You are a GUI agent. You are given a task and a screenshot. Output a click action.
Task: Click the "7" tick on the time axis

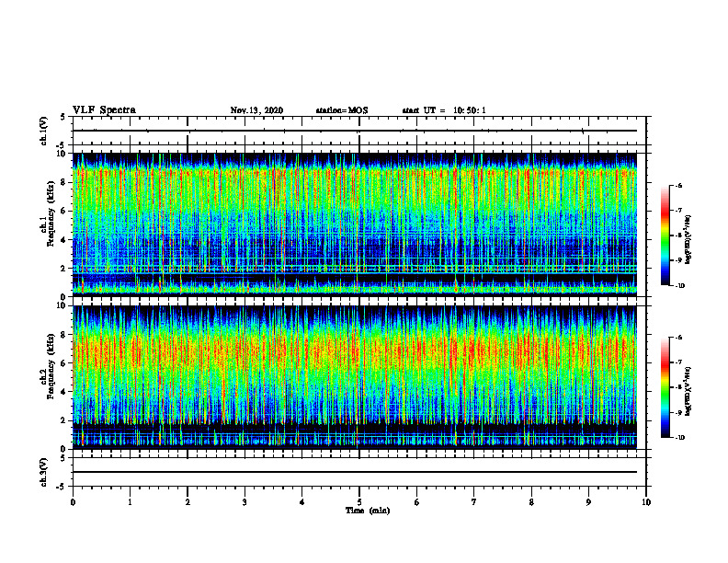click(474, 502)
